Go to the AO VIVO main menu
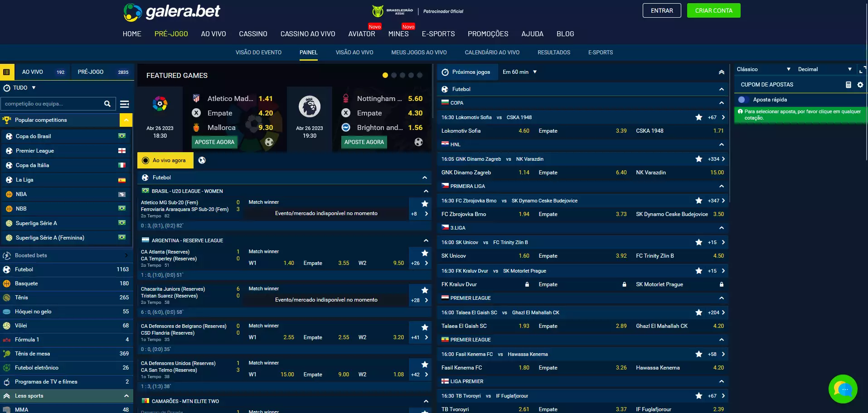This screenshot has width=868, height=413. 213,34
